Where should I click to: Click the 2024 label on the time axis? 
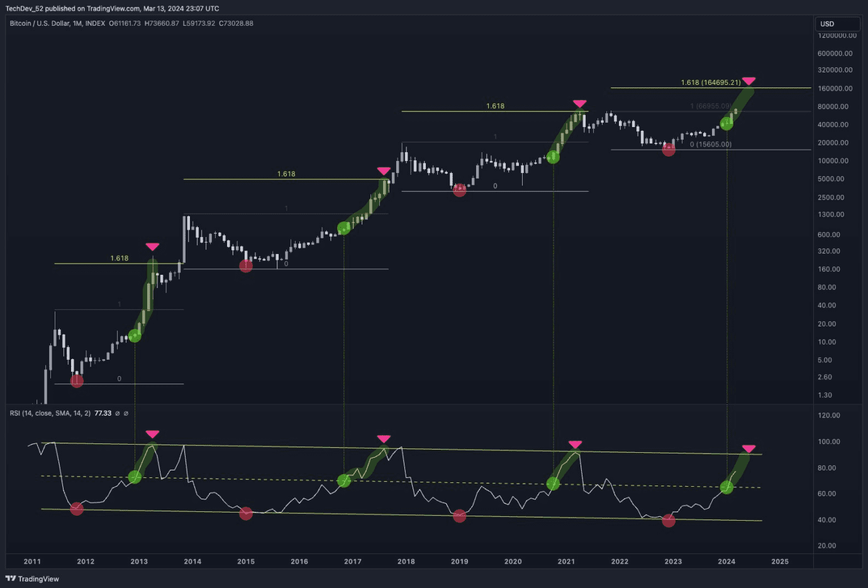tap(726, 561)
